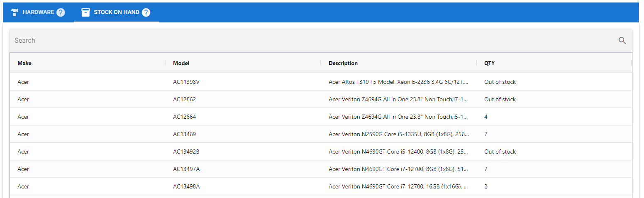Screen dimensions: 644x198
Task: Click column divider between Description and QTY
Action: (x=477, y=63)
